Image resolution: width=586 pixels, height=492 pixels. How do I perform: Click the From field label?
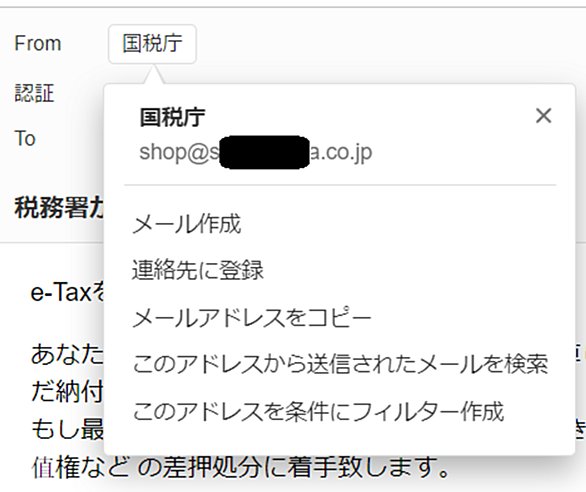point(37,43)
